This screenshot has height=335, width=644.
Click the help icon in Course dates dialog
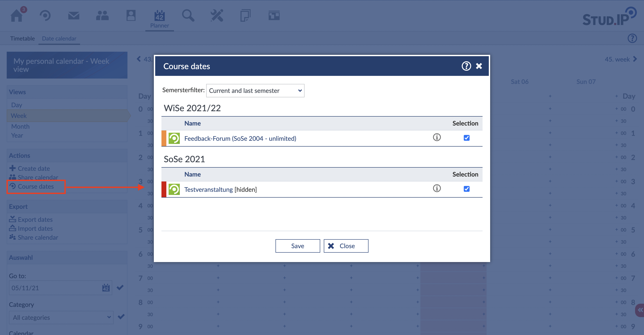pyautogui.click(x=466, y=66)
